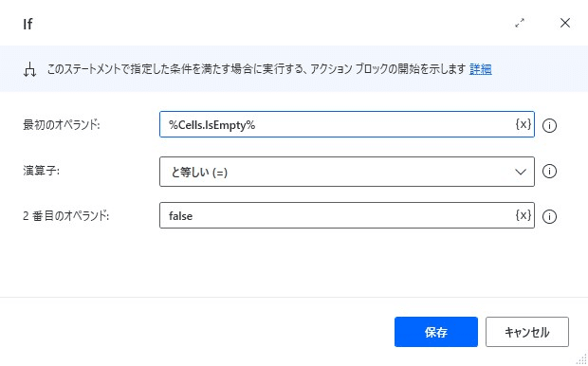Click the branch icon in the info banner
Image resolution: width=588 pixels, height=366 pixels.
point(29,69)
